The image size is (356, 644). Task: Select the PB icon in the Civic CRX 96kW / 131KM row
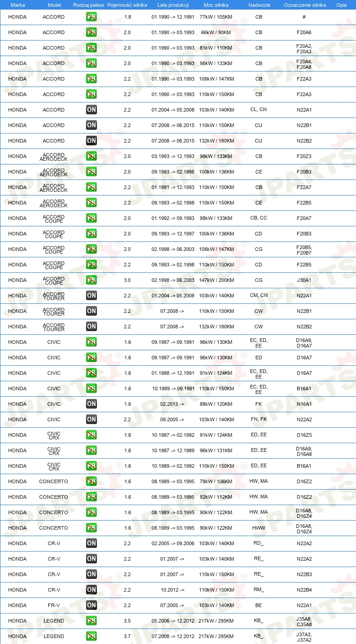point(92,450)
